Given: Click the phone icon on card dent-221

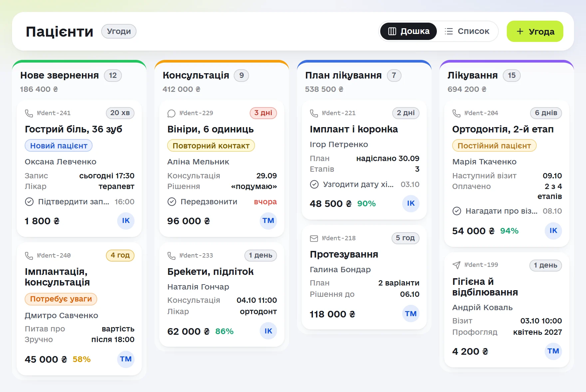Looking at the screenshot, I should tap(314, 113).
